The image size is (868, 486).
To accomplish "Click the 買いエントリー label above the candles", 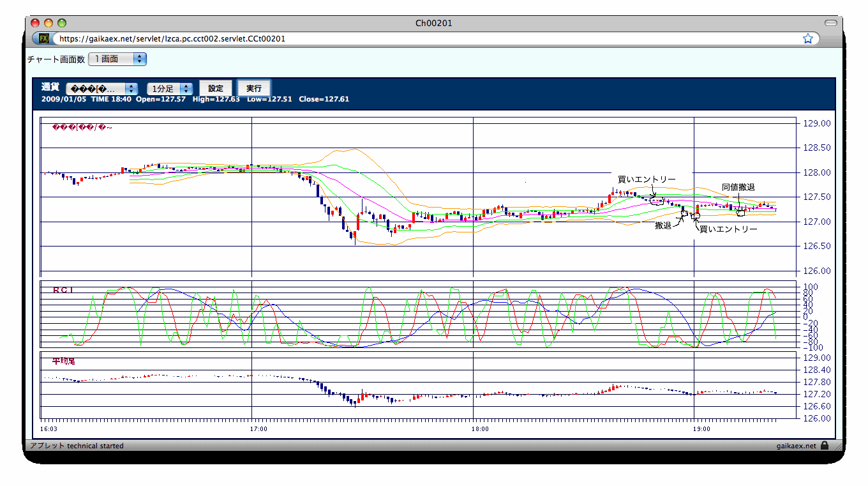I will (647, 179).
